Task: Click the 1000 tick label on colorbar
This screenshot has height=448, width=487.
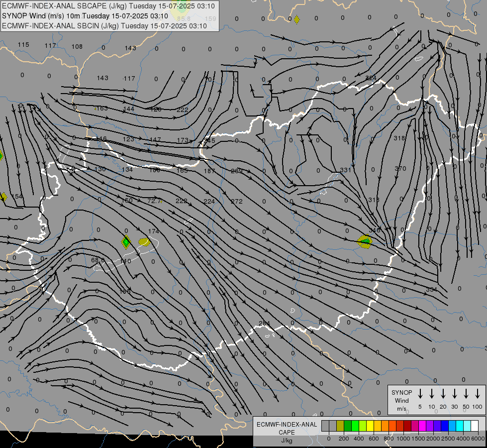Action: [x=403, y=439]
